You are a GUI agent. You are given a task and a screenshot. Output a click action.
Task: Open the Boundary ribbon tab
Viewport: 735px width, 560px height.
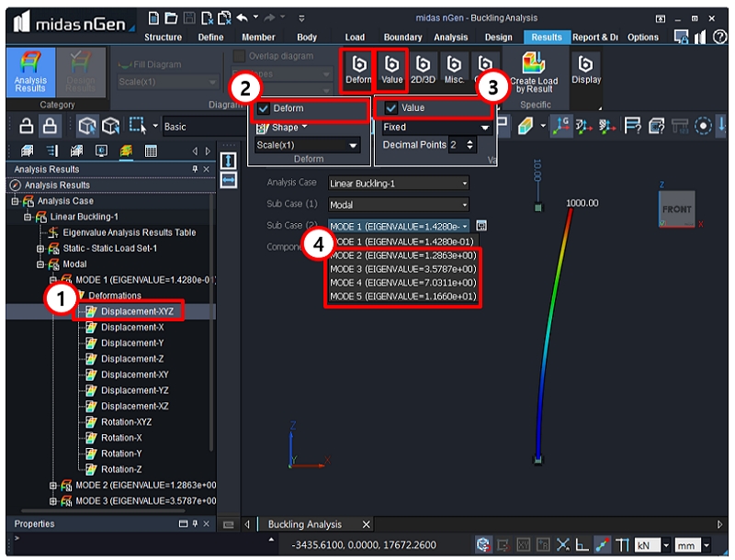pyautogui.click(x=402, y=37)
